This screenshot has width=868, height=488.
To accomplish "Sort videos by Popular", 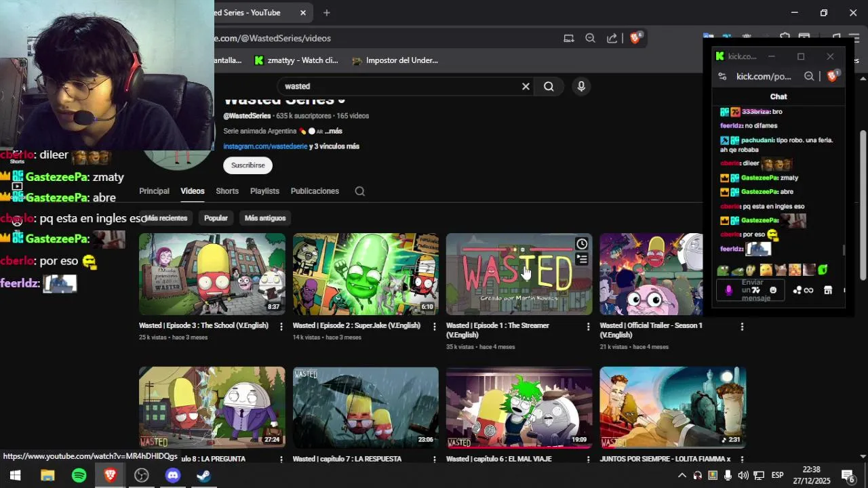I will point(216,218).
